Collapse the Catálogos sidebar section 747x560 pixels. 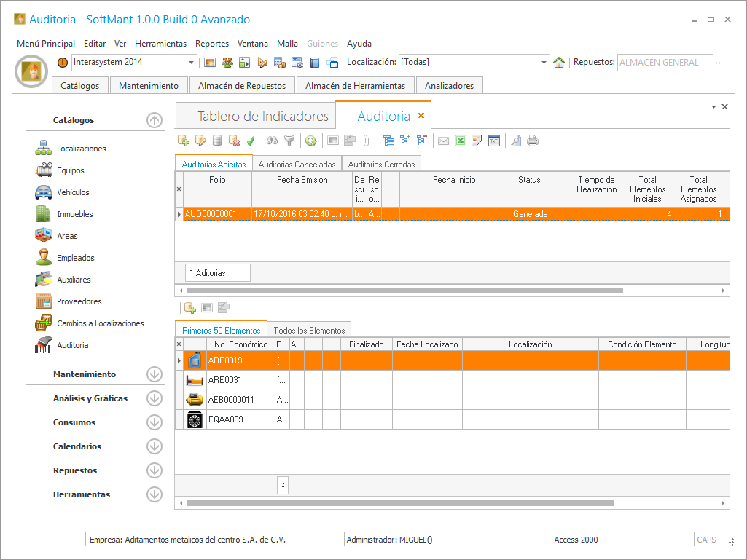point(154,121)
